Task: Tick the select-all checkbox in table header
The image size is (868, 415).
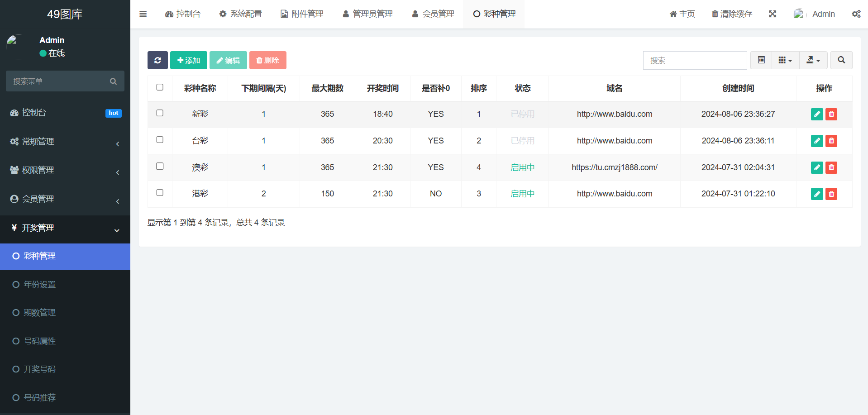Action: [x=160, y=87]
